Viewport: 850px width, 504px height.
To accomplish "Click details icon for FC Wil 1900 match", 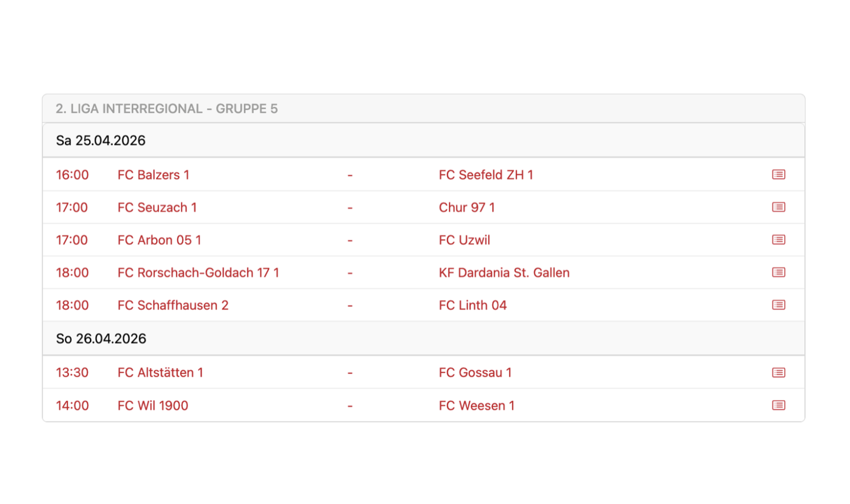I will (x=778, y=406).
